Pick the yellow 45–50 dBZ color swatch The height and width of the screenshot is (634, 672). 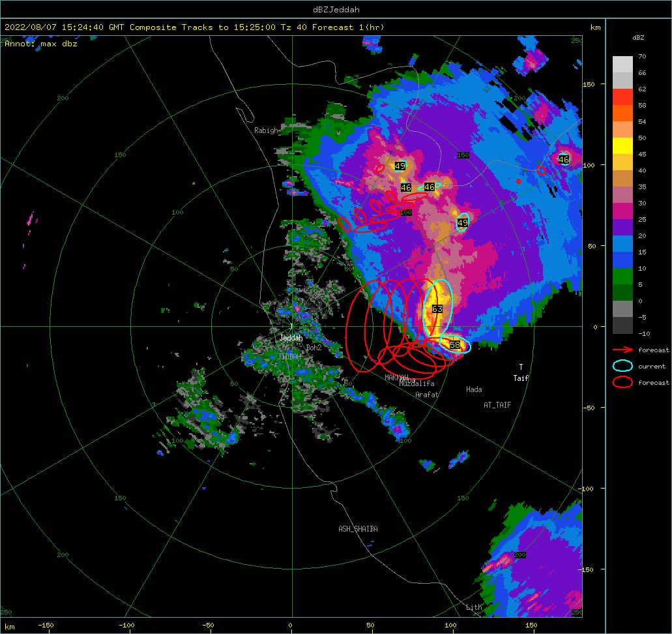coord(622,146)
